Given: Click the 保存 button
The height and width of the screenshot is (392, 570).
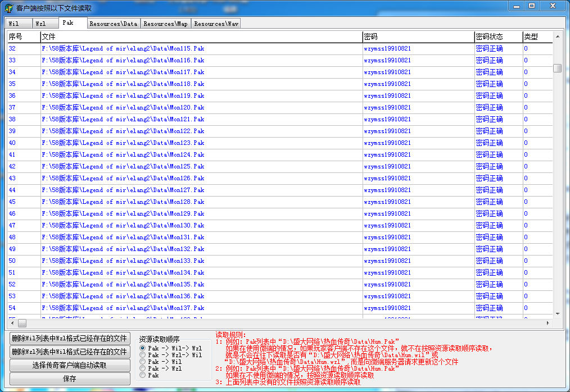Looking at the screenshot, I should (x=70, y=379).
